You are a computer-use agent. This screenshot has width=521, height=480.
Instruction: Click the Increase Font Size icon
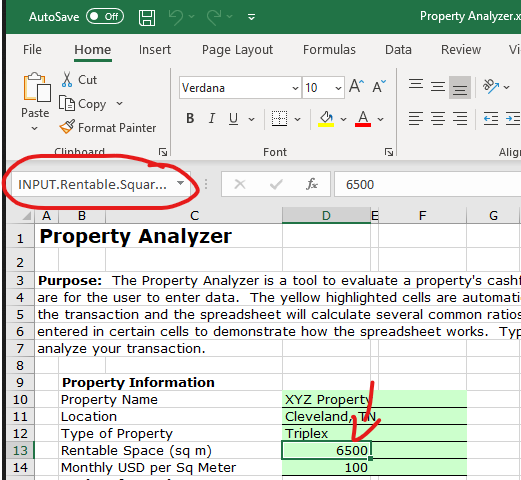click(x=357, y=86)
